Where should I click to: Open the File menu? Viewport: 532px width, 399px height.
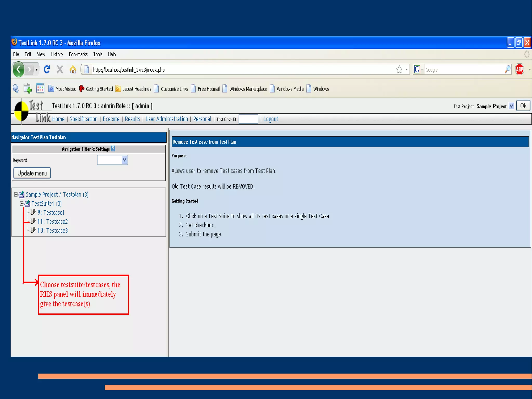coord(16,54)
